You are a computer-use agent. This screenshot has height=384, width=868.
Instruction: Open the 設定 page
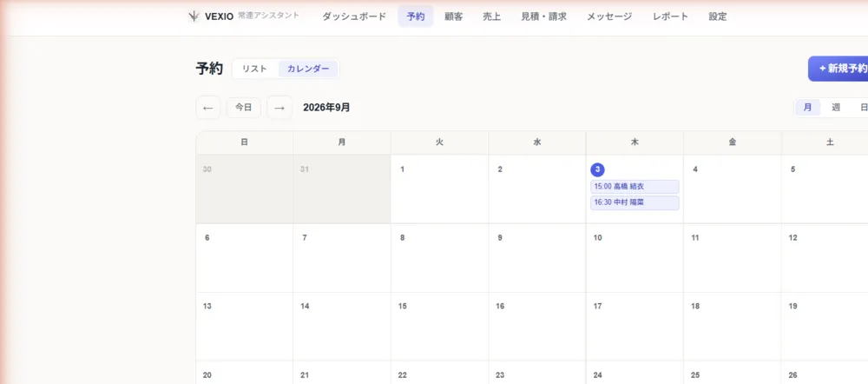pos(718,17)
